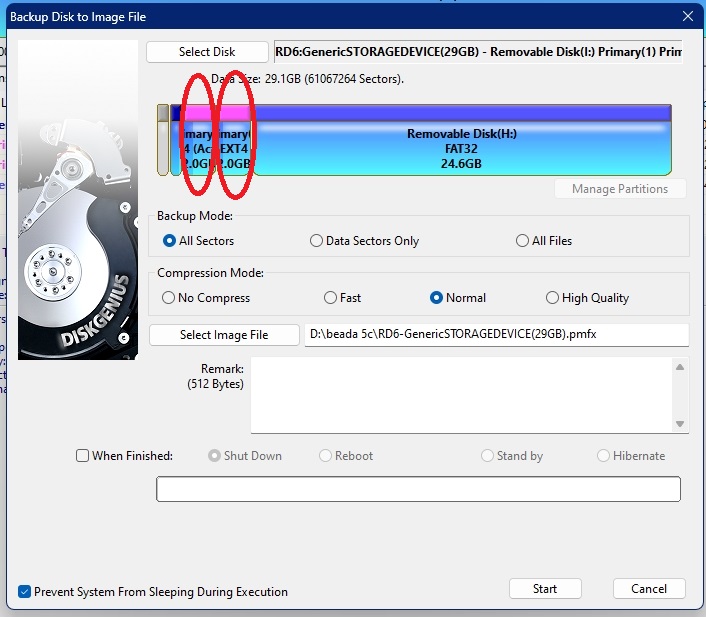Click the Select Image File button
Screen dimensions: 706x617
click(224, 335)
